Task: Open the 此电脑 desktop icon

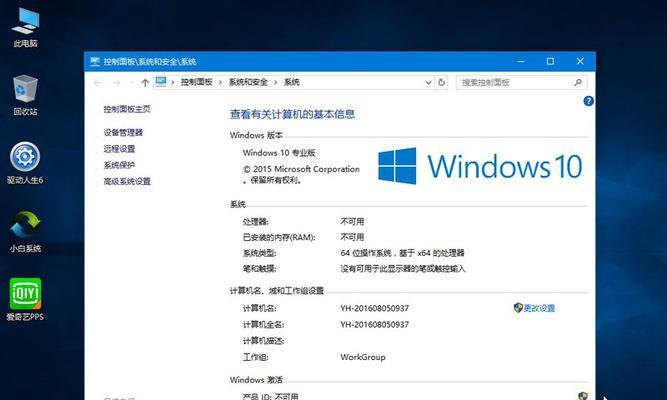Action: [x=25, y=26]
